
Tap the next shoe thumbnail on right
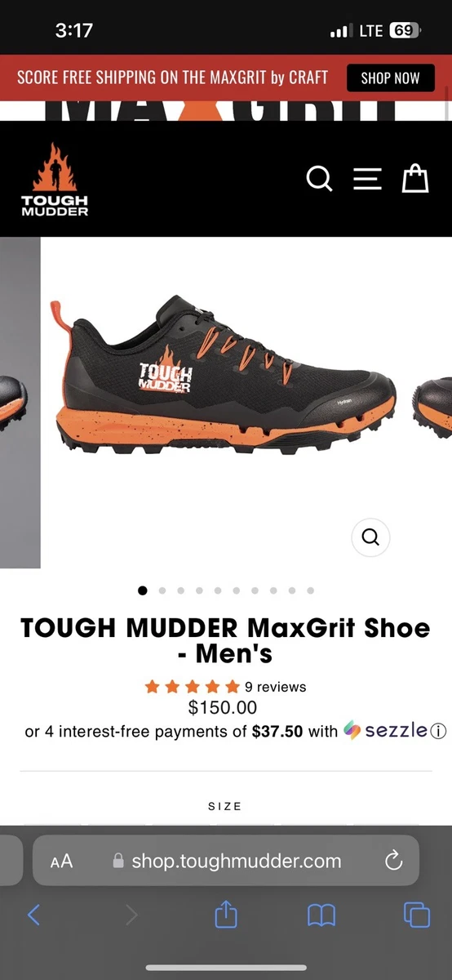coord(432,403)
